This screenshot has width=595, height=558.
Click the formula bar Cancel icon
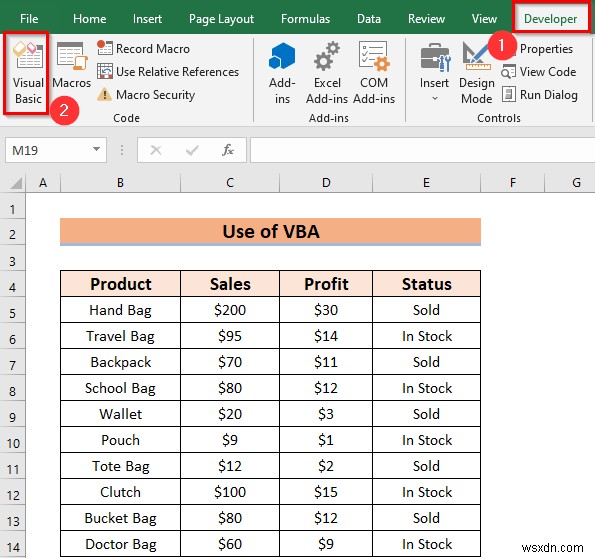tap(156, 150)
